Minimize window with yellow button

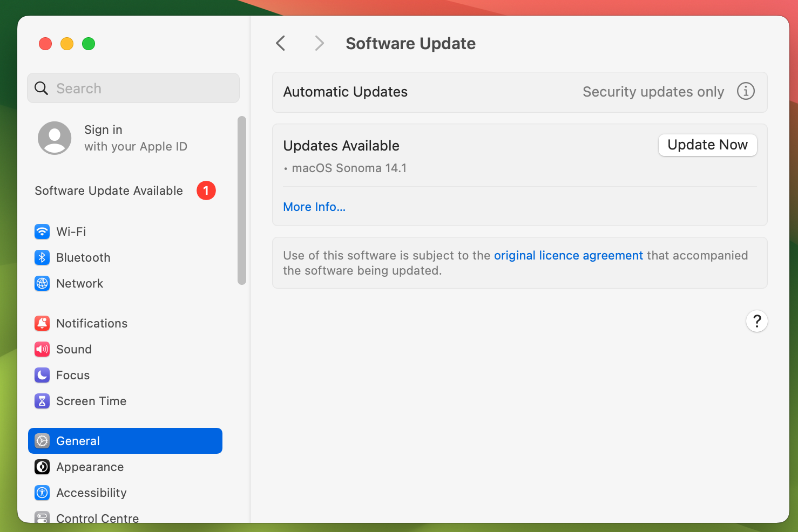point(67,44)
